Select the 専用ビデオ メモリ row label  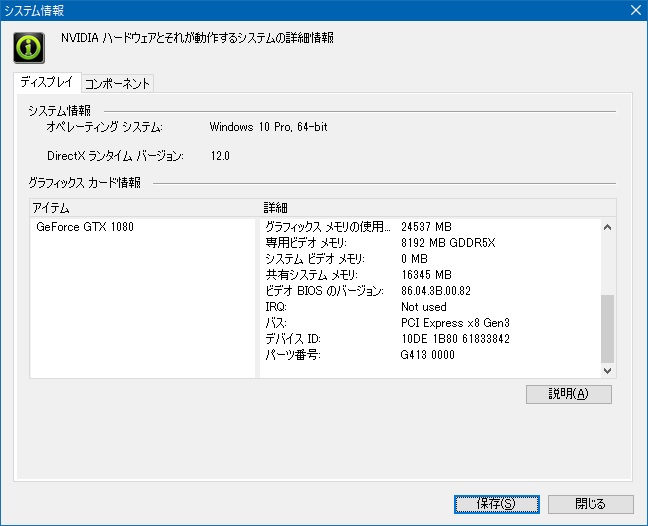[306, 243]
